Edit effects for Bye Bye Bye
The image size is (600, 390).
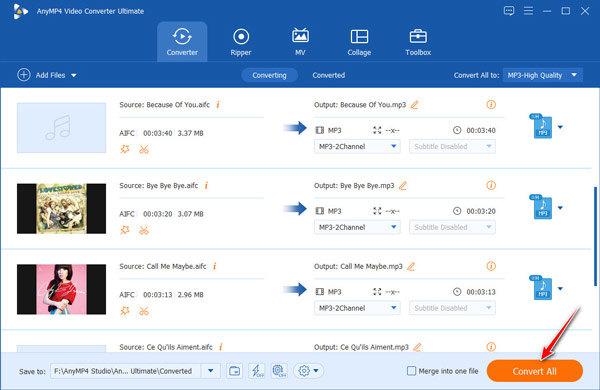125,230
